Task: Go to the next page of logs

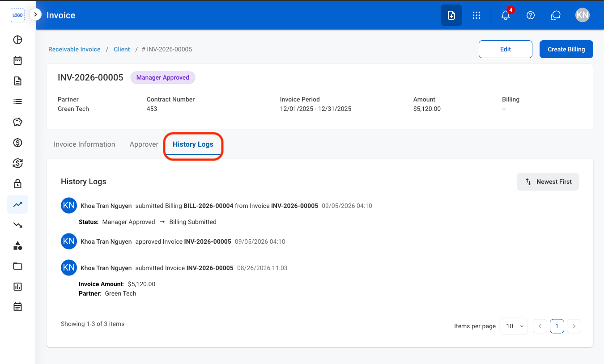Action: [574, 326]
